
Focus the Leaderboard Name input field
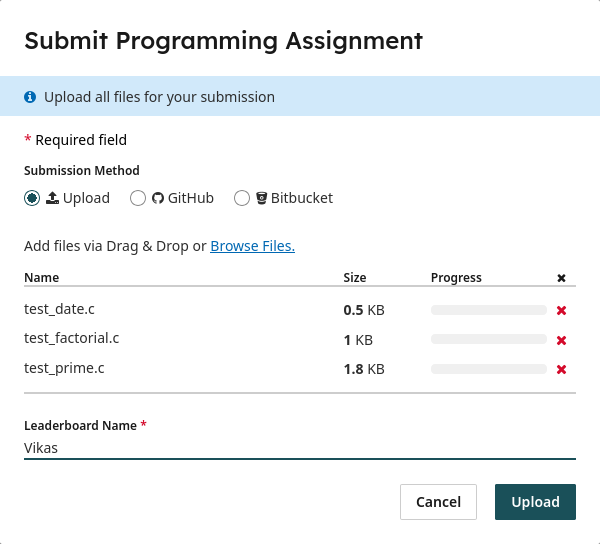tap(300, 448)
